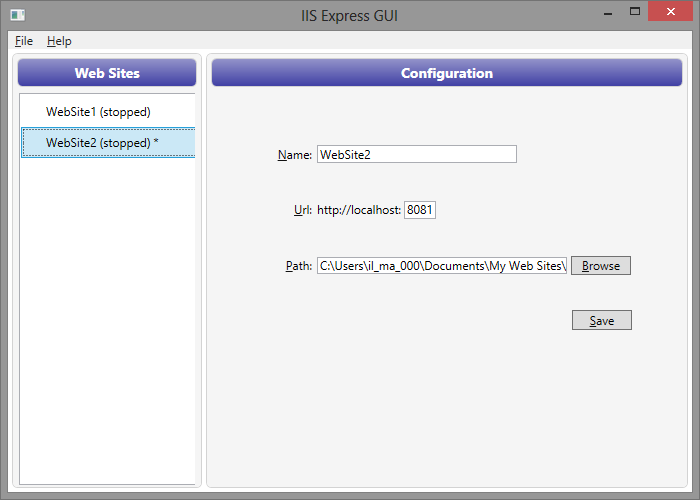
Task: Maximize the IIS Express GUI window
Action: (635, 12)
